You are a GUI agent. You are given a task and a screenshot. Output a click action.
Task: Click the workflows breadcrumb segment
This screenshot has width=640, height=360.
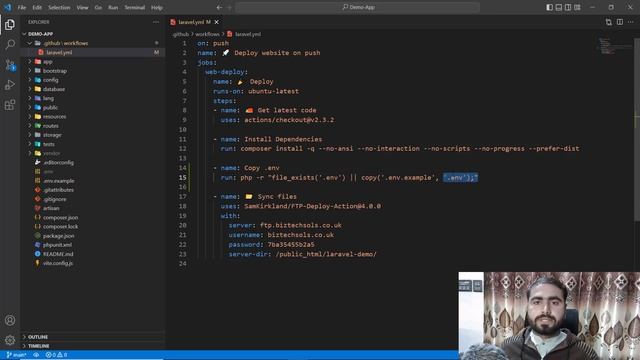tap(207, 34)
